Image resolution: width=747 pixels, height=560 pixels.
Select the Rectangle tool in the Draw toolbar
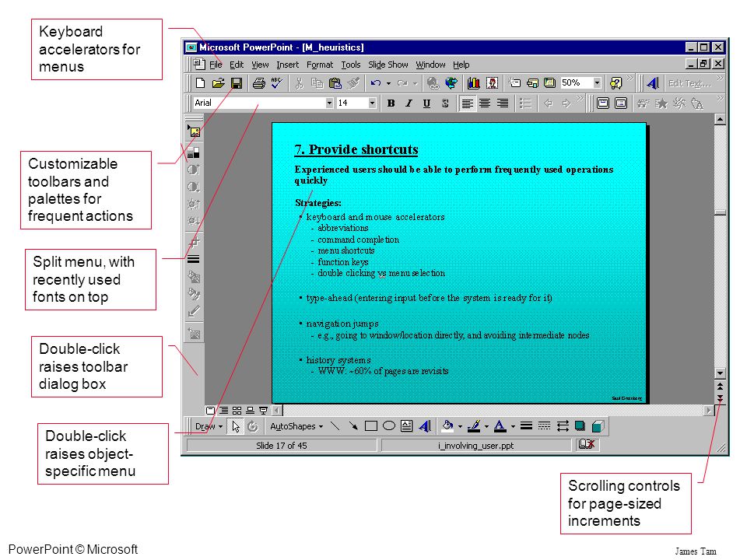click(x=370, y=426)
